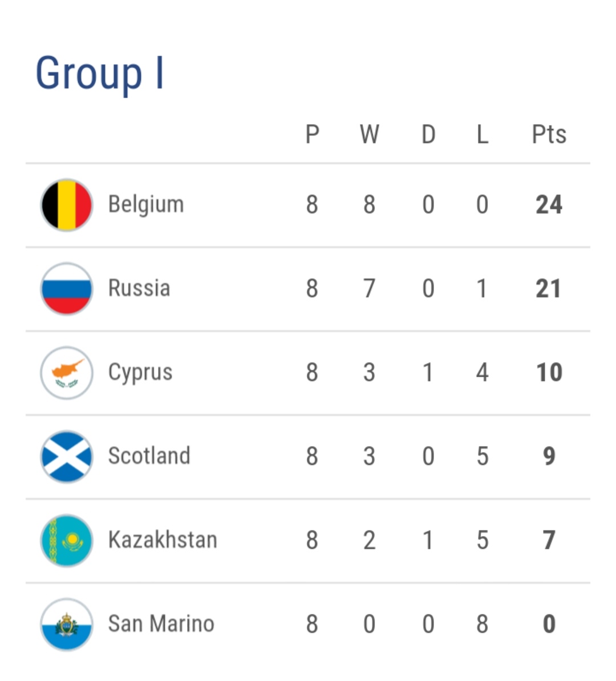Click the W column header

[x=369, y=135]
